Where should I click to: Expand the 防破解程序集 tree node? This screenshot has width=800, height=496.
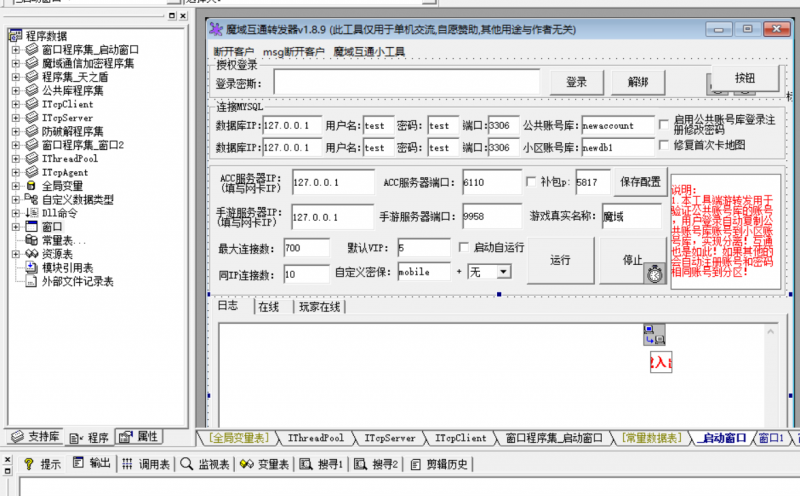15,131
